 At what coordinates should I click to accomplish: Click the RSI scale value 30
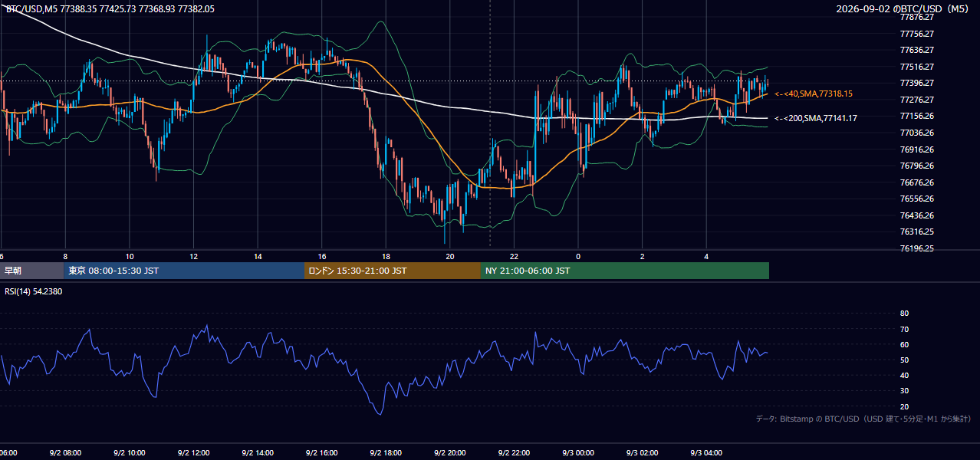pos(904,391)
